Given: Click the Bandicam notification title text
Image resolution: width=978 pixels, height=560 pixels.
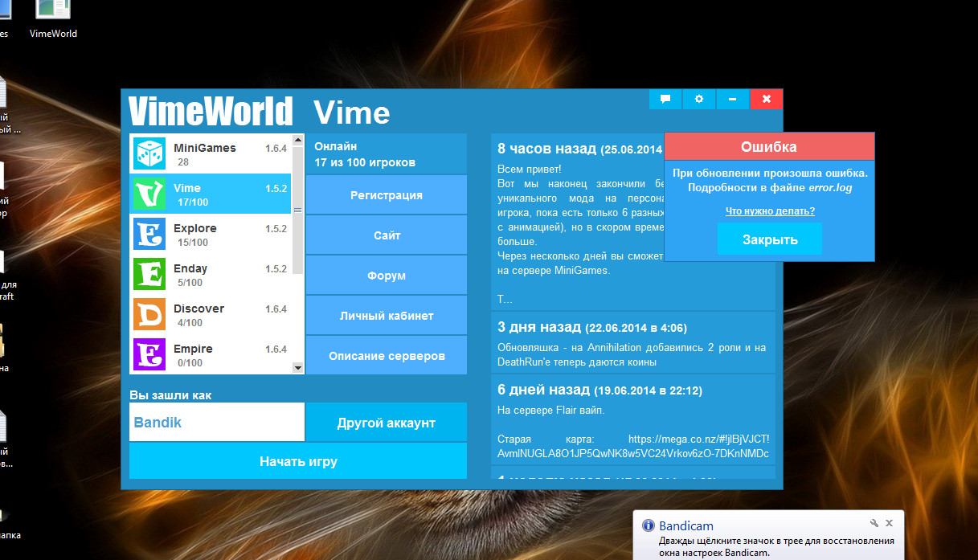Looking at the screenshot, I should click(x=686, y=525).
